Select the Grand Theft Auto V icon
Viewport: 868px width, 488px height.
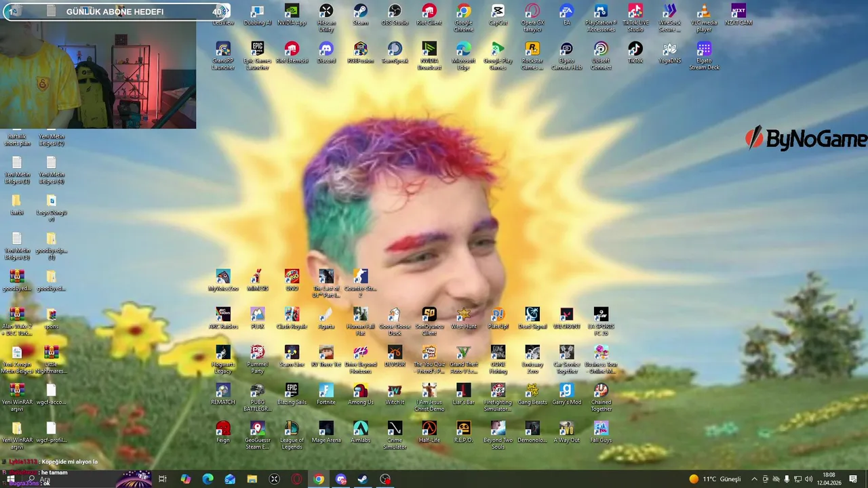464,360
